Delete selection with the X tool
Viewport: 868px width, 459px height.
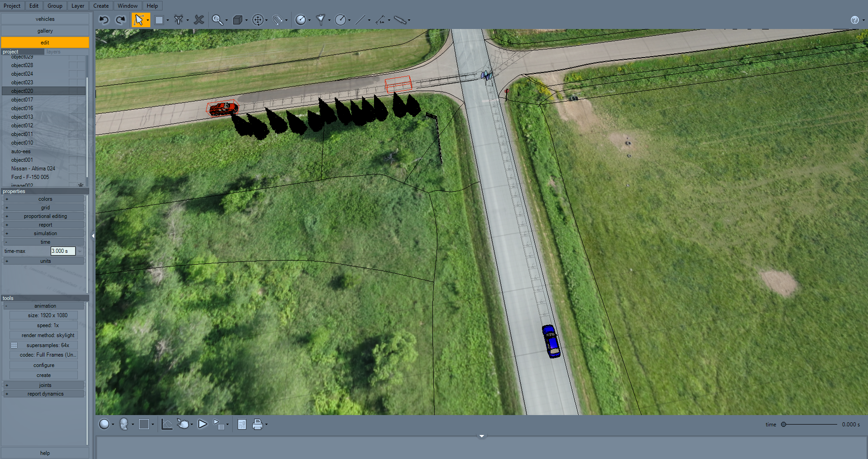(199, 20)
